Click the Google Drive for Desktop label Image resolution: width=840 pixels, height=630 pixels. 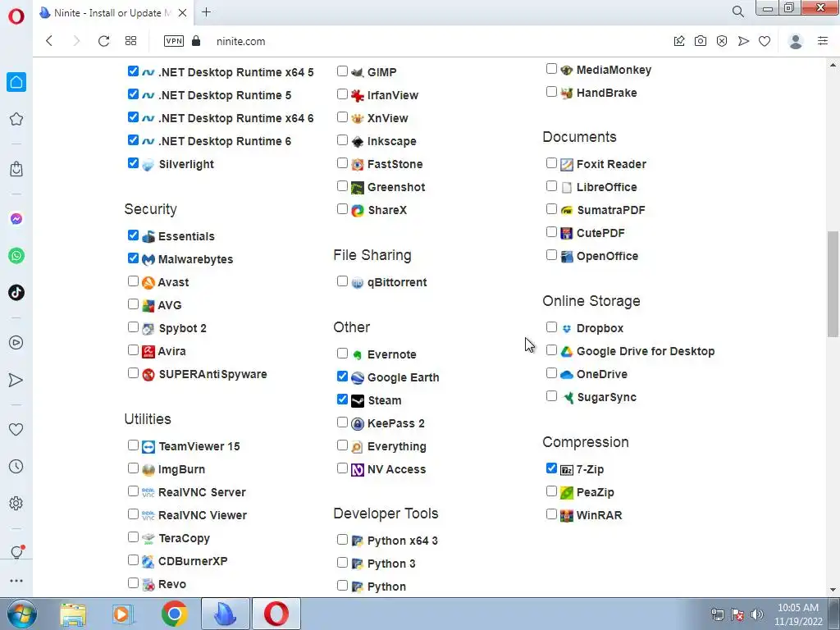click(x=646, y=351)
